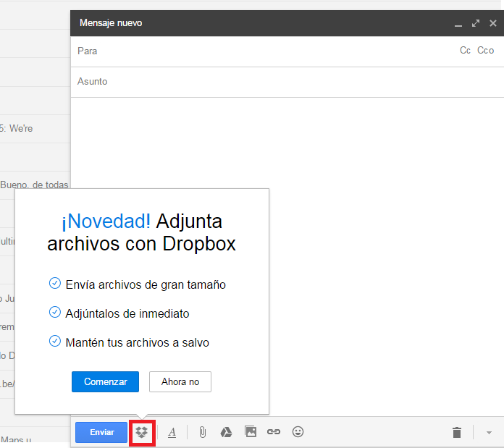This screenshot has height=448, width=504.
Task: Attach files with the paperclip icon
Action: pos(203,432)
